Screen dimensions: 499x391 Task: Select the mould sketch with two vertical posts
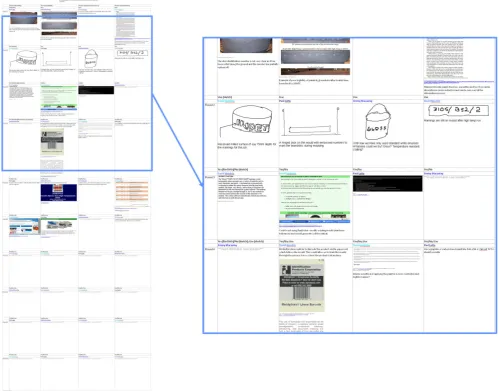(311, 122)
